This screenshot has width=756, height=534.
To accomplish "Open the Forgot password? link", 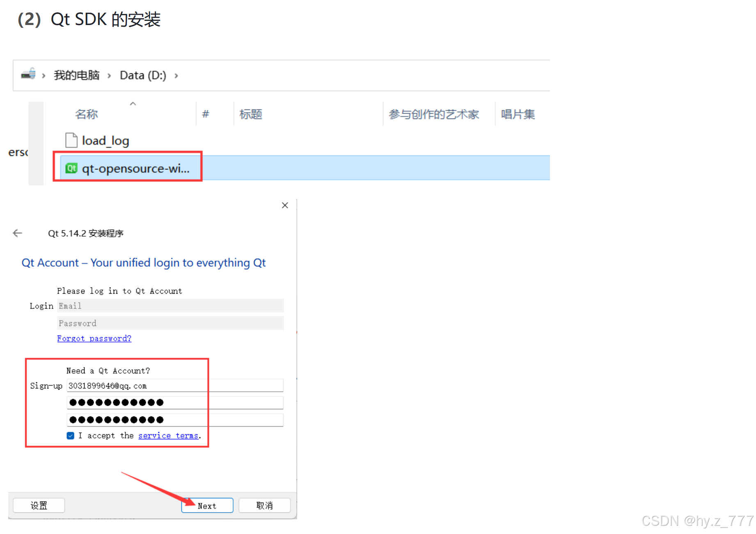I will 94,338.
